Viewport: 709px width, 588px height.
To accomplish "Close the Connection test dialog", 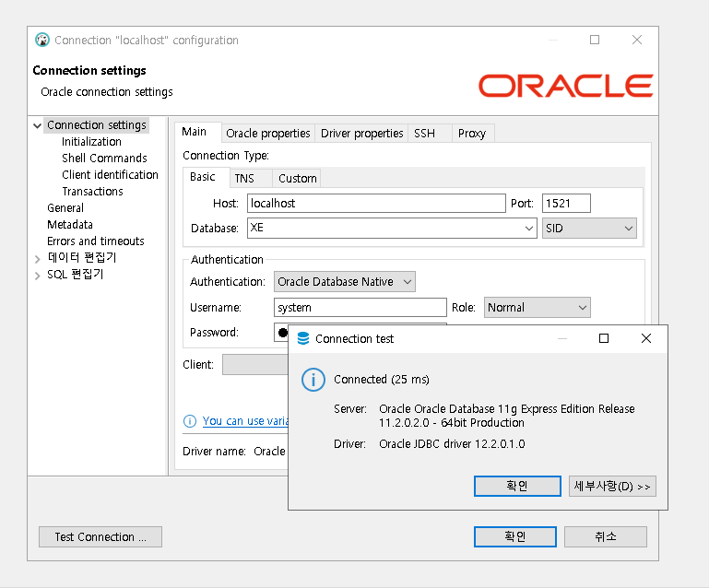I will pos(646,338).
